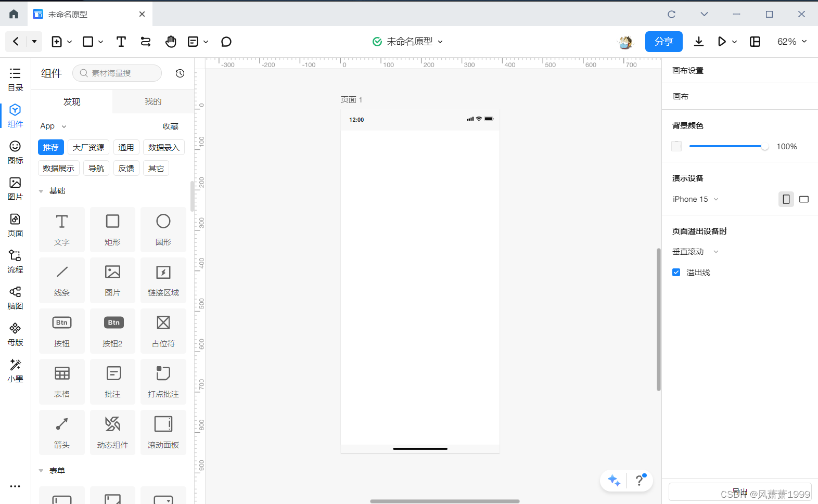Collapse the 基础 components section
This screenshot has height=504, width=818.
[x=41, y=191]
